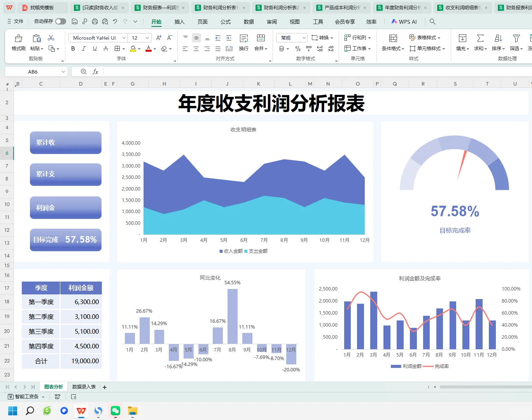Image resolution: width=532 pixels, height=420 pixels.
Task: Open WeChat from the taskbar
Action: 115,411
